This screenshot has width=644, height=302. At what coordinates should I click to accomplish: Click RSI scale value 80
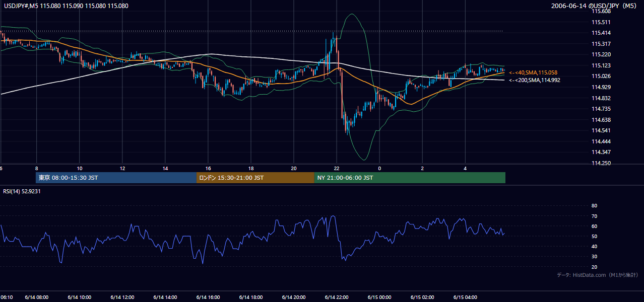coord(595,206)
